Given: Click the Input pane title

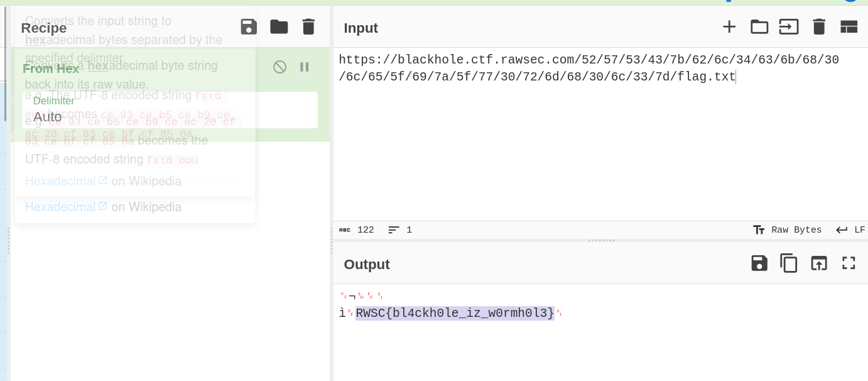Looking at the screenshot, I should [x=361, y=28].
